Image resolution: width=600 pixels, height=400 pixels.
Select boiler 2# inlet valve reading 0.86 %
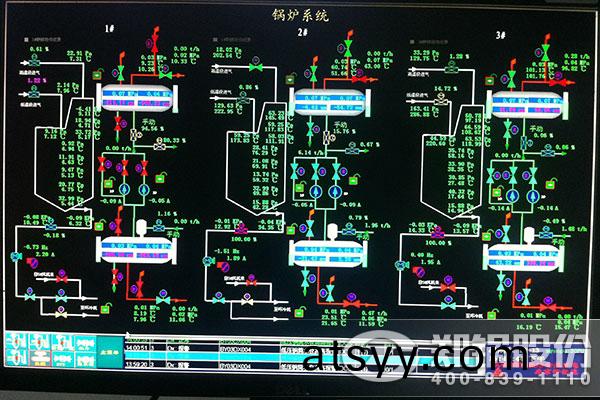[242, 99]
